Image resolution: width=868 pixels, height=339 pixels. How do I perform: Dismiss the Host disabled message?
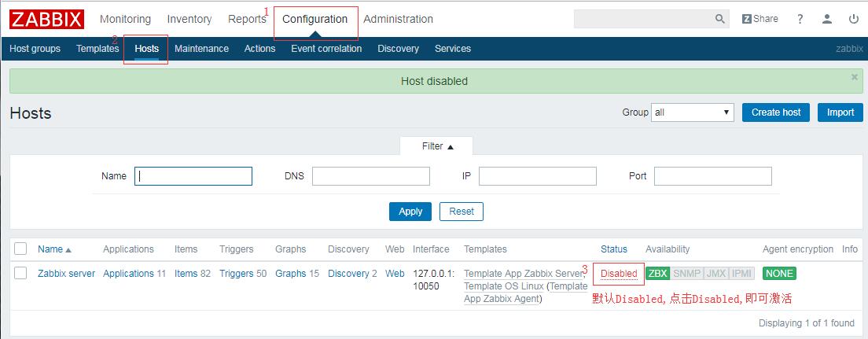point(855,77)
